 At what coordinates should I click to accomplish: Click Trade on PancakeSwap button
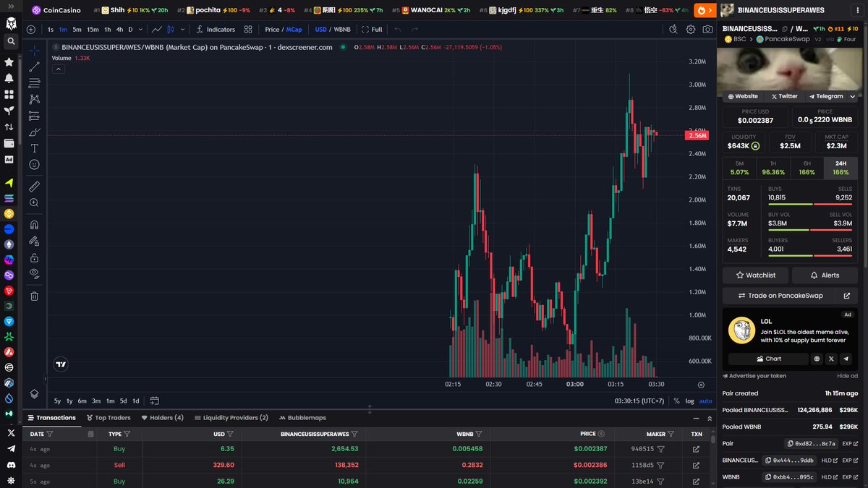[x=780, y=296]
